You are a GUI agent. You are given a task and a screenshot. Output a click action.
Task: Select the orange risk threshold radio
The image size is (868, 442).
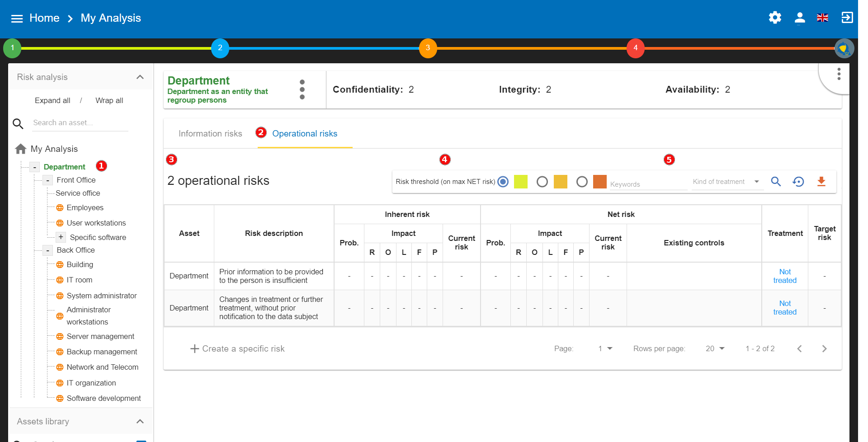click(582, 182)
